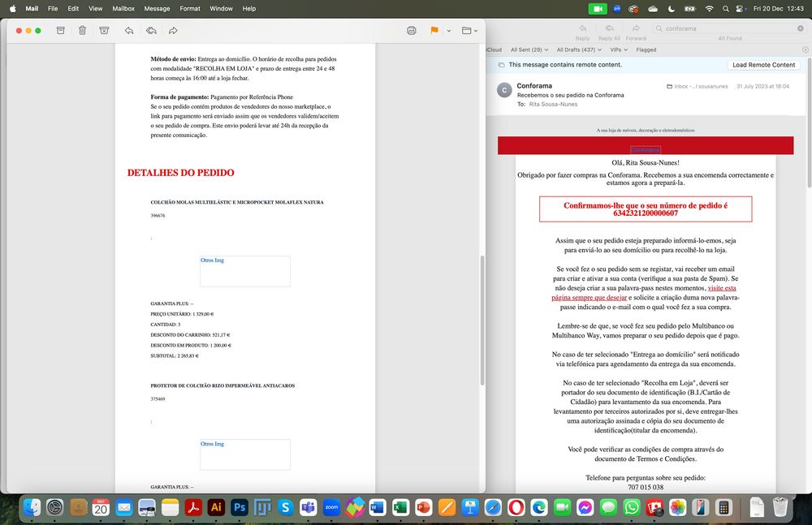
Task: Click the add filter circle in favorites bar
Action: [806, 49]
